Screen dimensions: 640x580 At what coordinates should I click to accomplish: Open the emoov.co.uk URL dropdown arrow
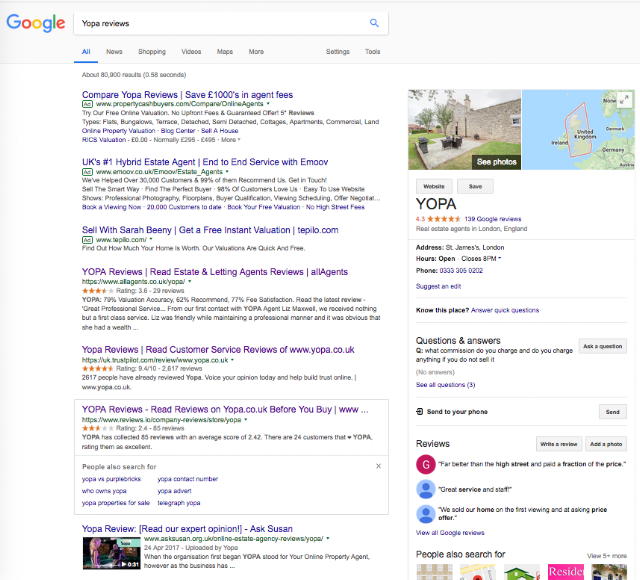(x=227, y=172)
